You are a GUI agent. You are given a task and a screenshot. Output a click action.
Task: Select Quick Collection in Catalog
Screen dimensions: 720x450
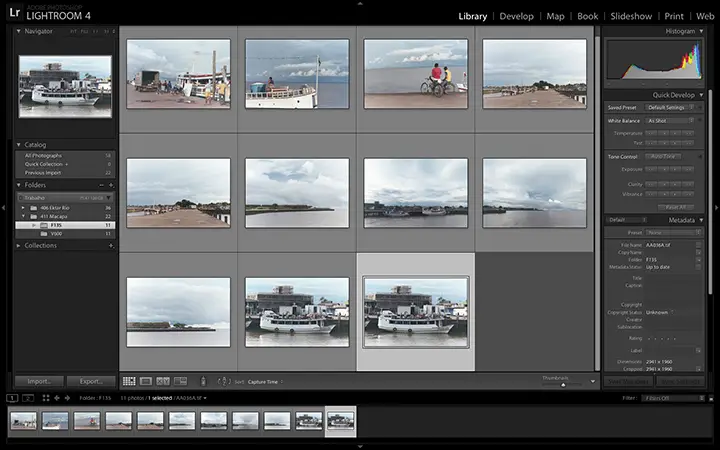click(x=65, y=164)
